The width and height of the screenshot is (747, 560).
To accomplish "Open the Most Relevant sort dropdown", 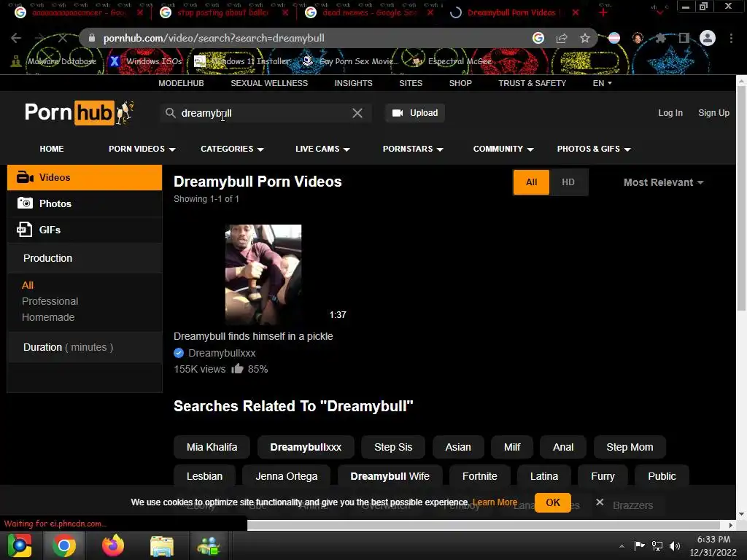I will coord(664,182).
